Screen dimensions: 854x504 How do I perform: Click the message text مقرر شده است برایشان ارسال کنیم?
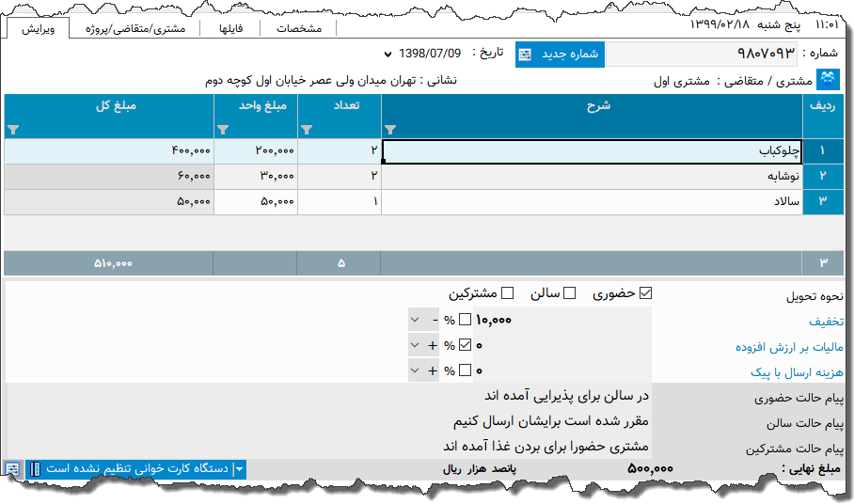coord(551,421)
